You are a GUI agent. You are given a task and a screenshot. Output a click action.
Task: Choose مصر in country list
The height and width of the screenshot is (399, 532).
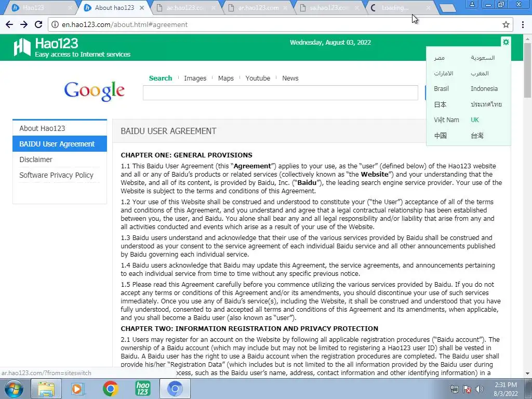(x=439, y=58)
